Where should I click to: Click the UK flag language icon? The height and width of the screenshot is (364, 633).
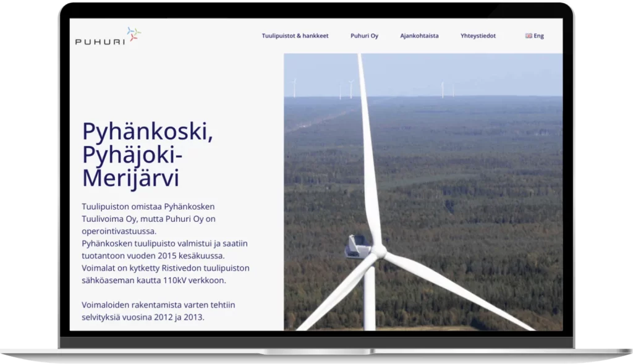[x=529, y=35]
